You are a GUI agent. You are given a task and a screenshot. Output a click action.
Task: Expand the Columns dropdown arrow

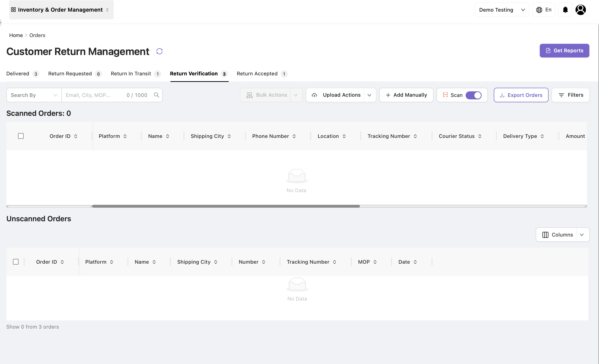point(582,235)
